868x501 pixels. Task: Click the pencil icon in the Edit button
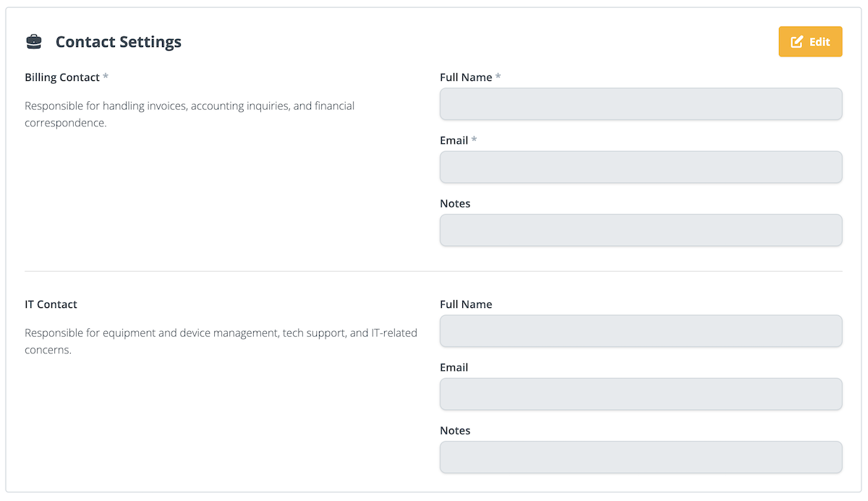pos(796,42)
